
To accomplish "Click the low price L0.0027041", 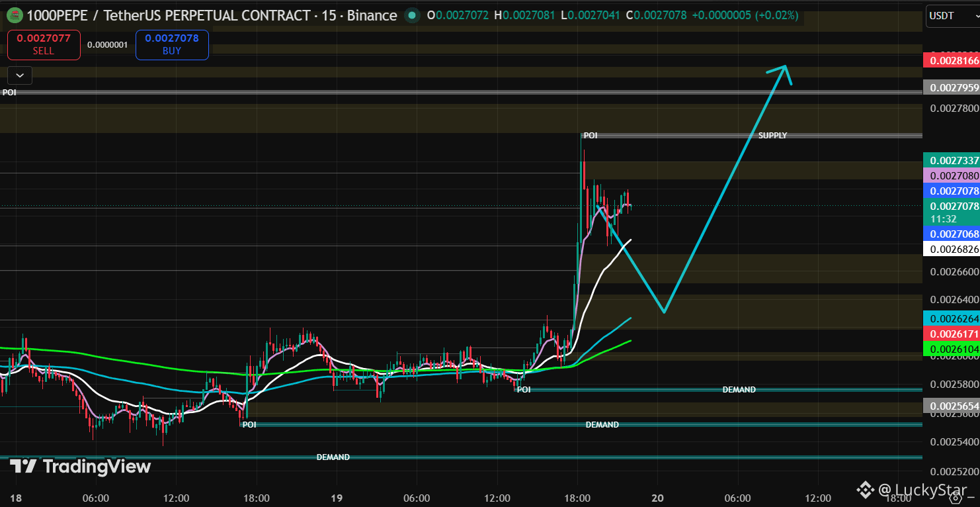I will pos(590,15).
